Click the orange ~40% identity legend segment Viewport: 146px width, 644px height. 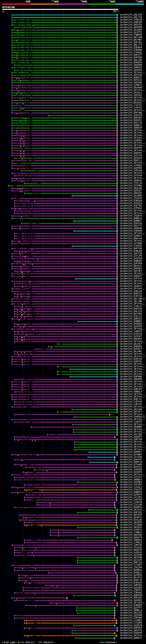[x=45, y=4]
